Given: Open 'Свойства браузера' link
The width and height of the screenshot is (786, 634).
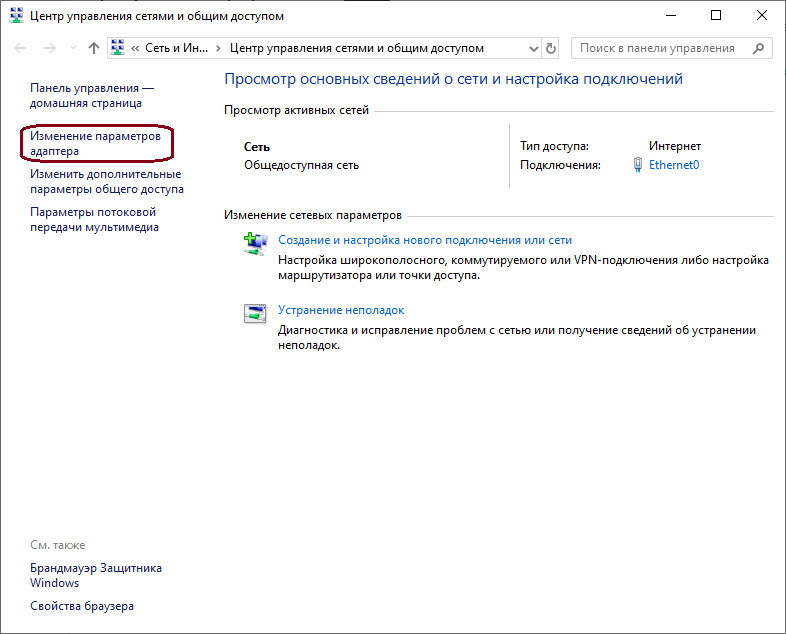Looking at the screenshot, I should [82, 606].
